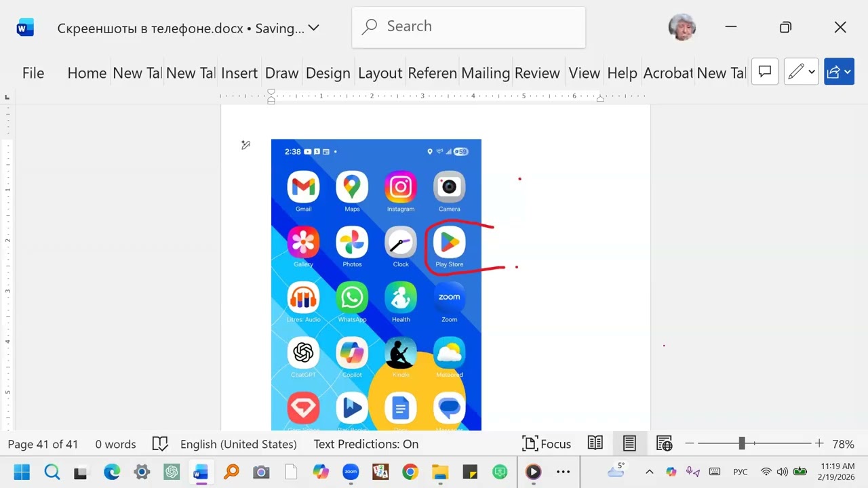
Task: Open the File ribbon tab
Action: coord(33,73)
